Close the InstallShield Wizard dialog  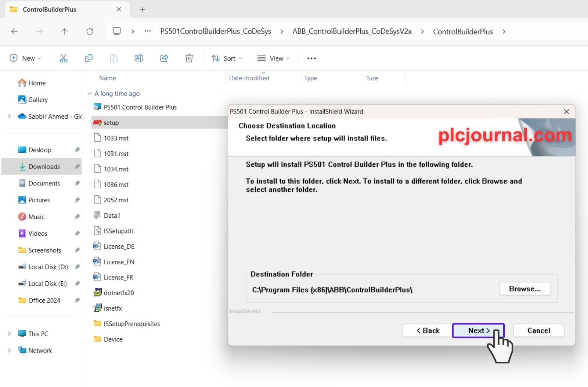[x=567, y=112]
